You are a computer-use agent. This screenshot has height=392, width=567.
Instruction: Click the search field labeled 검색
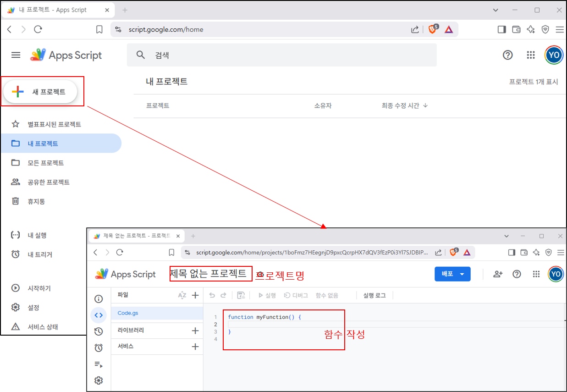tap(281, 55)
